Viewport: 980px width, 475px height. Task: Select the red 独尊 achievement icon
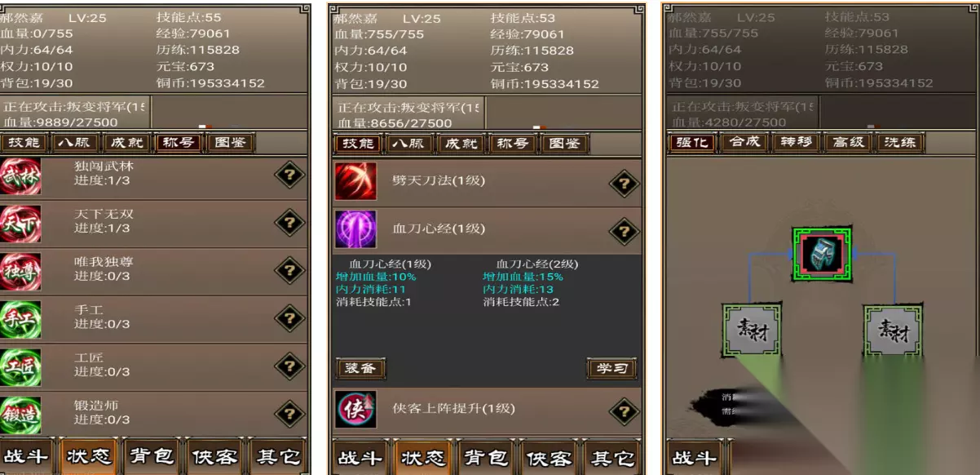pos(20,272)
